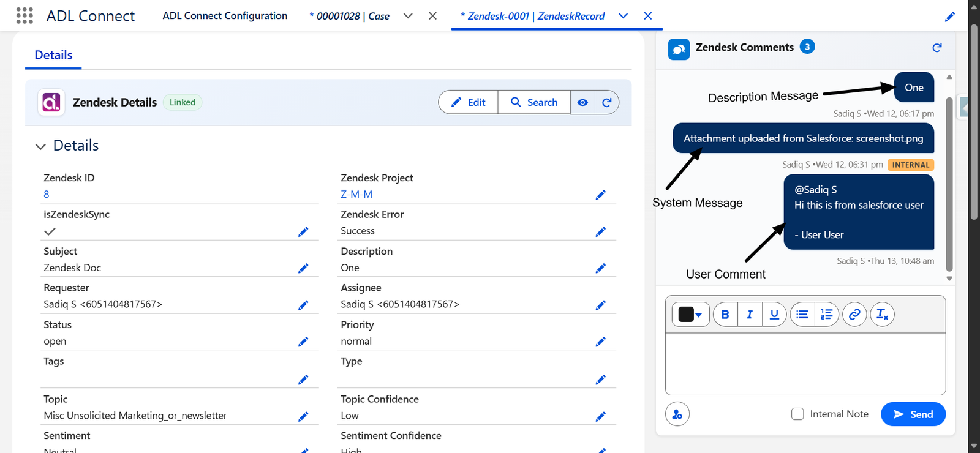Insert a link in the comment
The width and height of the screenshot is (980, 453).
[854, 314]
